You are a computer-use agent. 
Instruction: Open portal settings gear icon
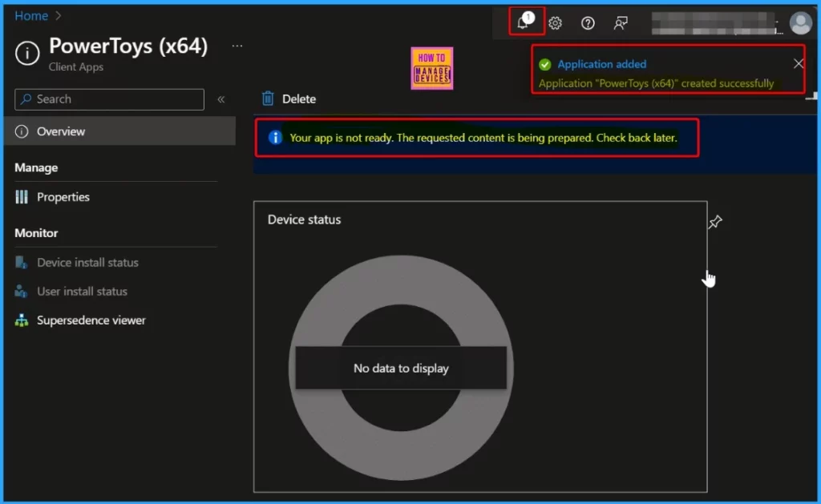point(555,23)
